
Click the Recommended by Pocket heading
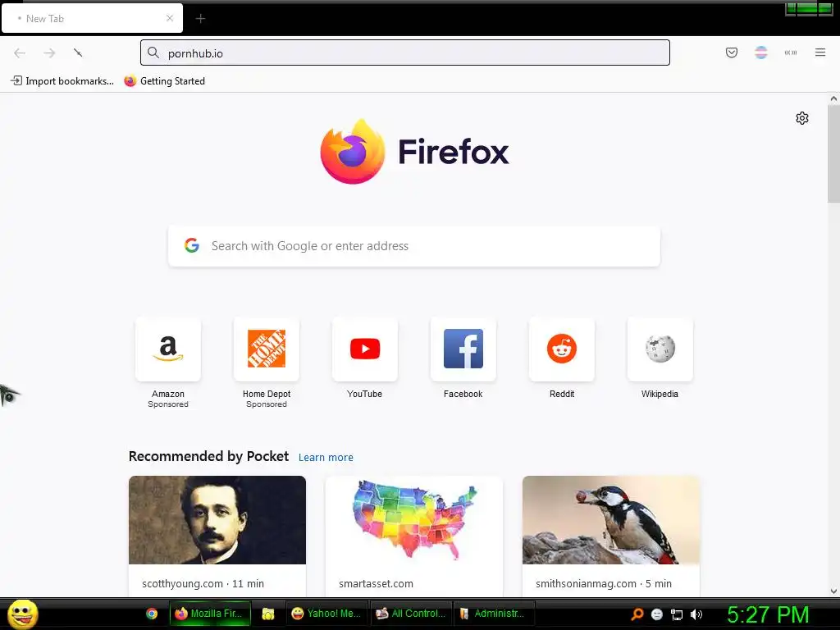point(208,456)
